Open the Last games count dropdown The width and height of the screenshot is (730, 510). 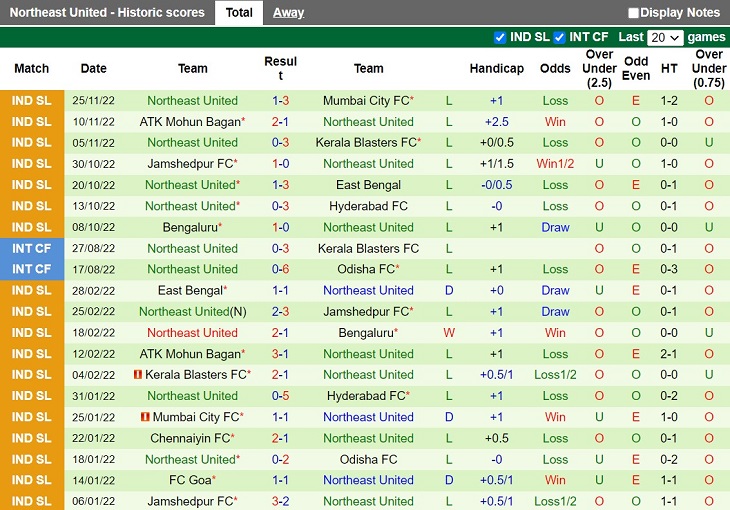pos(665,38)
